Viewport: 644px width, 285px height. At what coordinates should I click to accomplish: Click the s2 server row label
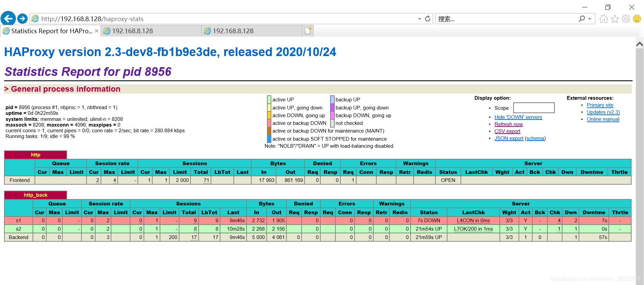coord(18,229)
